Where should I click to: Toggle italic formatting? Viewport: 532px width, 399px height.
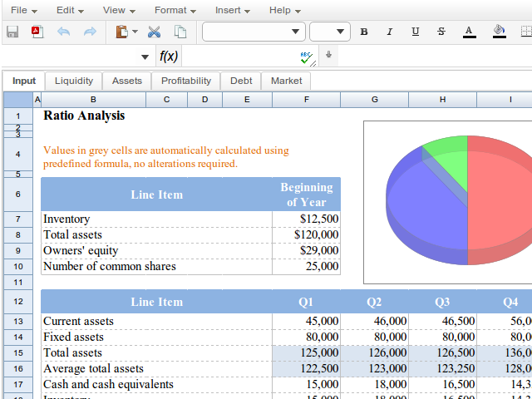(x=389, y=32)
